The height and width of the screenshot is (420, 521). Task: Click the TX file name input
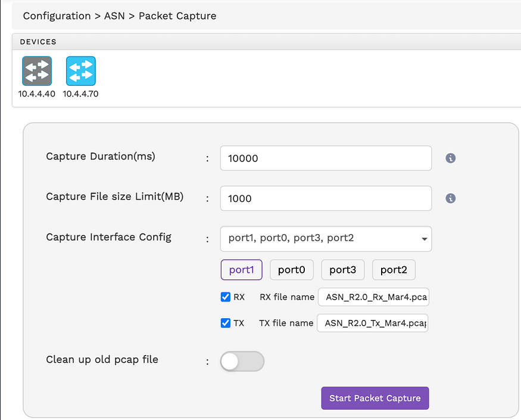coord(373,323)
